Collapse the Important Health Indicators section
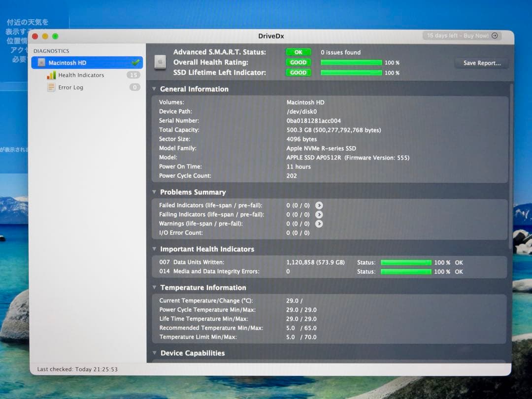Viewport: 532px width, 399px height. coord(154,249)
